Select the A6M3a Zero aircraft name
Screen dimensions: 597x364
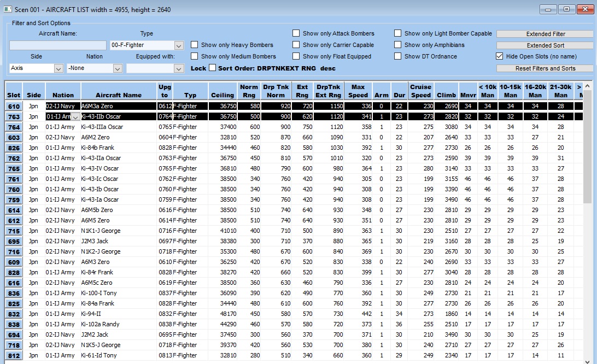97,106
